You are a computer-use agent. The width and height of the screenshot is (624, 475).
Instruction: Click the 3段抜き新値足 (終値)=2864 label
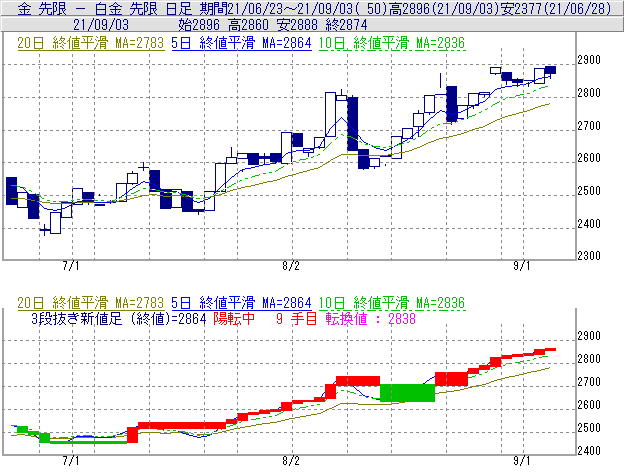click(119, 319)
